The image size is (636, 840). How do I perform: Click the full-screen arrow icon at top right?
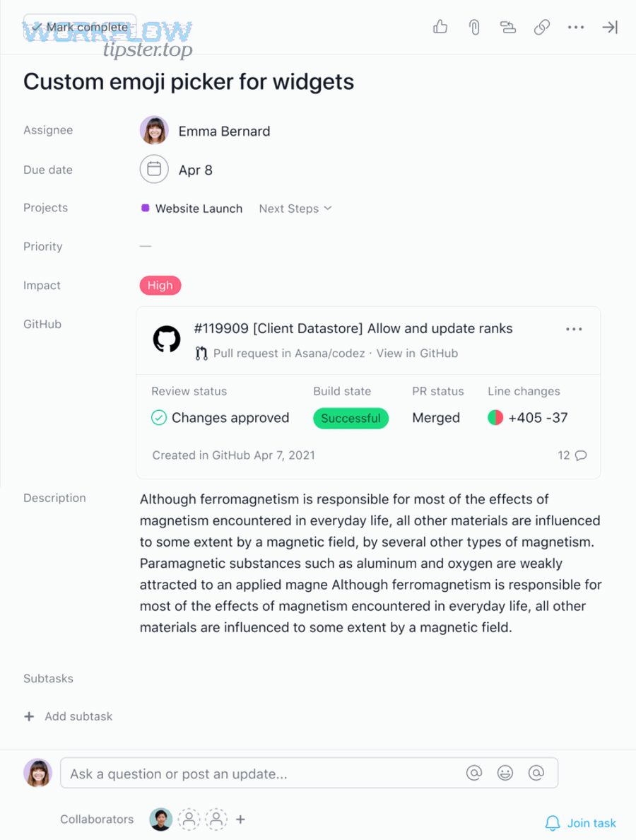(608, 27)
